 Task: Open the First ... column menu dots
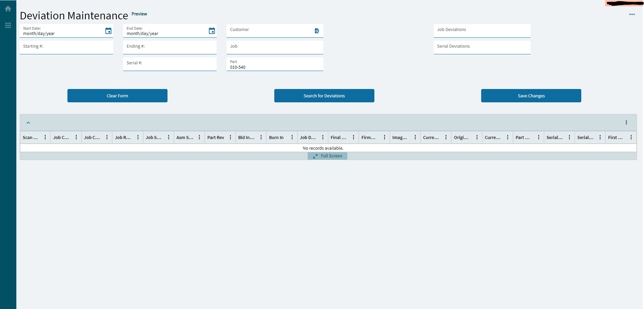(631, 137)
